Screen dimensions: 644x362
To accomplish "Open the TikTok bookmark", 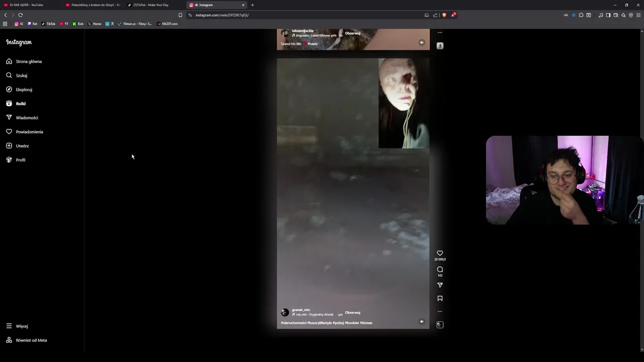I will [x=48, y=24].
